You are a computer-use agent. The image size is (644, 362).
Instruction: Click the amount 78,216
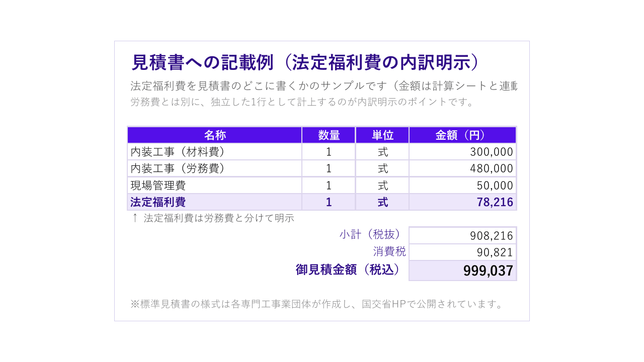(463, 202)
